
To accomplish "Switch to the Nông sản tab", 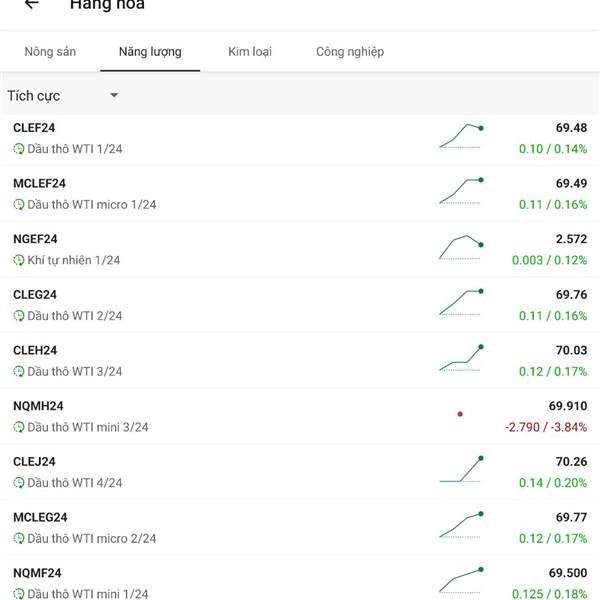I will click(x=50, y=52).
